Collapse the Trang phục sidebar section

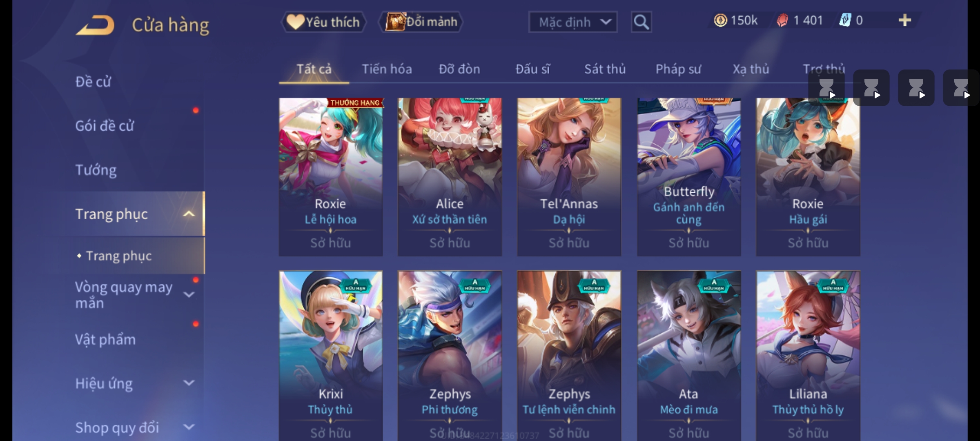189,214
